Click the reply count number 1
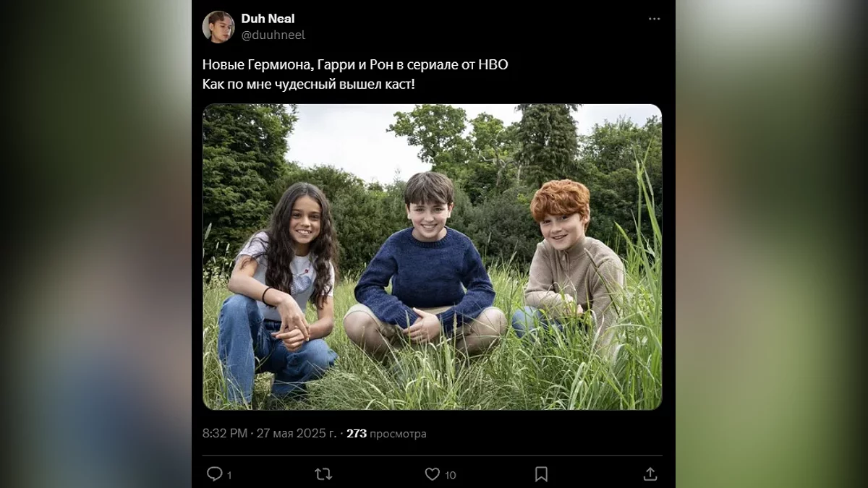Viewport: 868px width, 488px height. [x=229, y=475]
